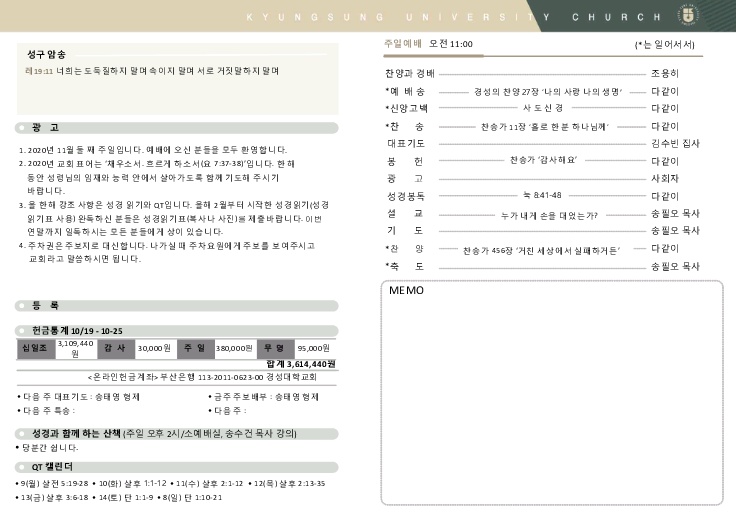Select the '등 록' section header bar
Image resolution: width=736 pixels, height=519 pixels.
[176, 305]
